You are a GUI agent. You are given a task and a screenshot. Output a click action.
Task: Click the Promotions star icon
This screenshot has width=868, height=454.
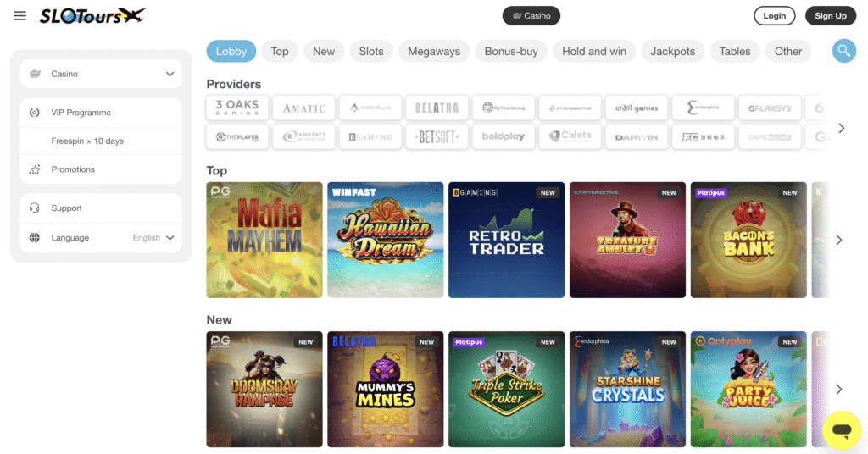[34, 169]
